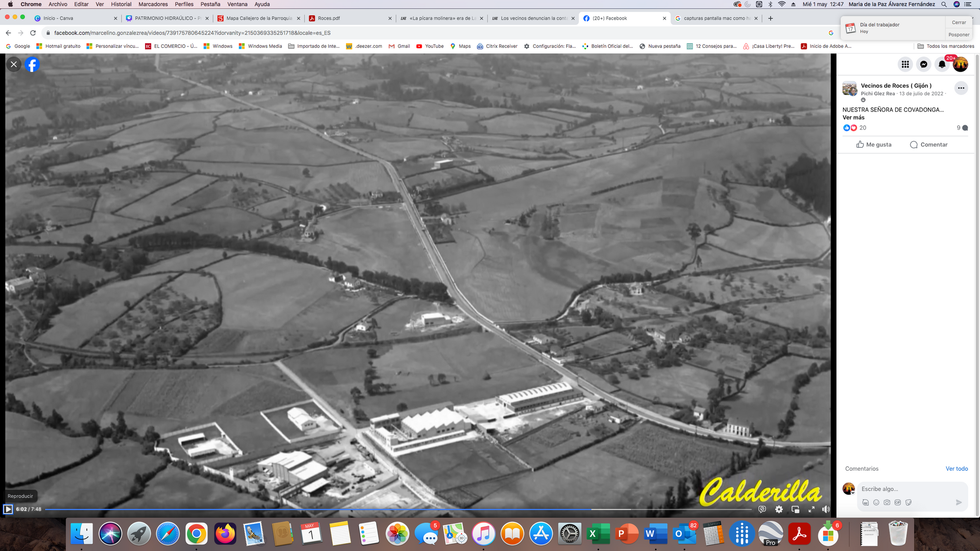
Task: Toggle video captions off icon
Action: (x=762, y=509)
